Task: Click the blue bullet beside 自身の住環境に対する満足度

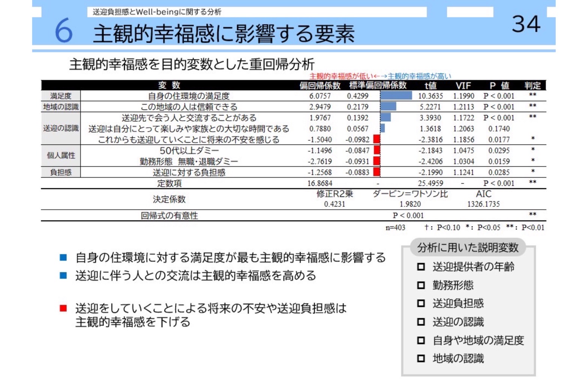Action: tap(63, 257)
